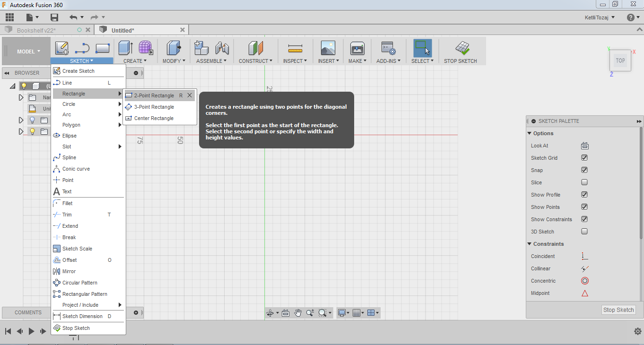Click the Press Pull icon in Modify group
This screenshot has width=644, height=345.
pyautogui.click(x=174, y=48)
